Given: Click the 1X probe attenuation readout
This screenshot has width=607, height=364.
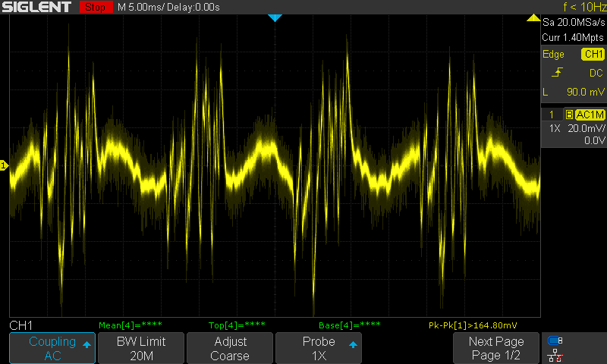Looking at the screenshot, I should (x=555, y=128).
